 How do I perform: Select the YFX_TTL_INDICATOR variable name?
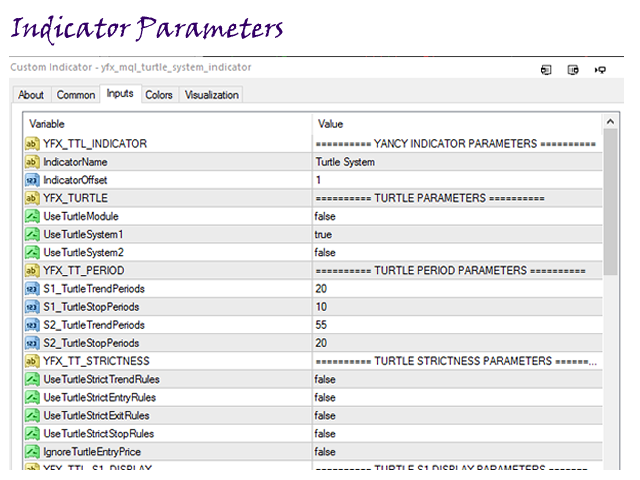coord(95,144)
